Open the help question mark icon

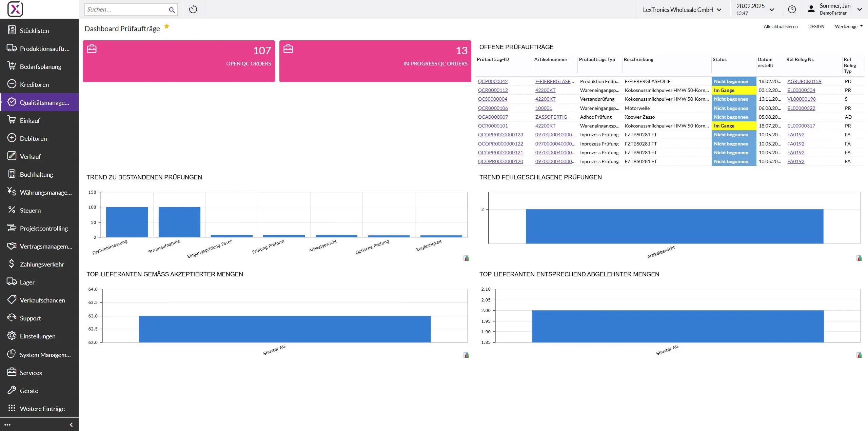792,9
